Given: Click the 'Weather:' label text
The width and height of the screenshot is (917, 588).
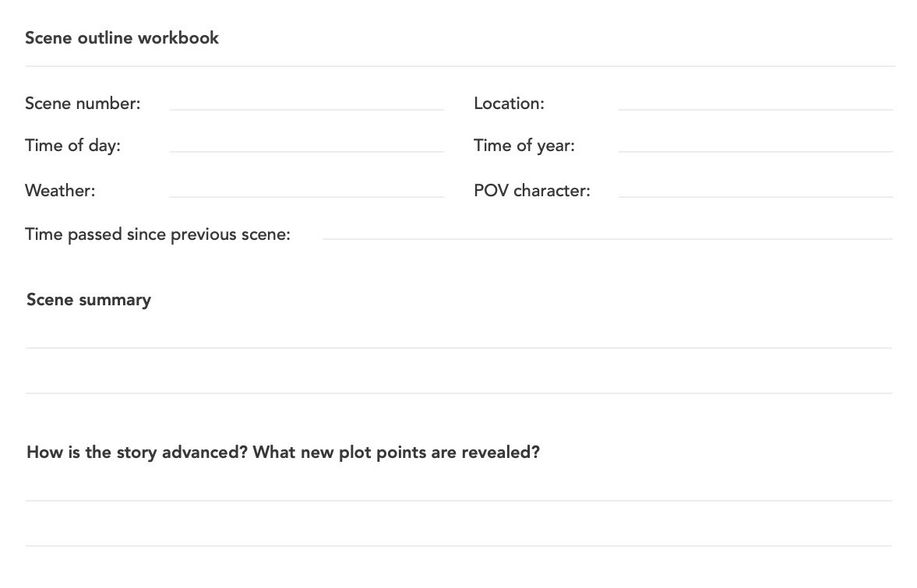Looking at the screenshot, I should click(60, 191).
